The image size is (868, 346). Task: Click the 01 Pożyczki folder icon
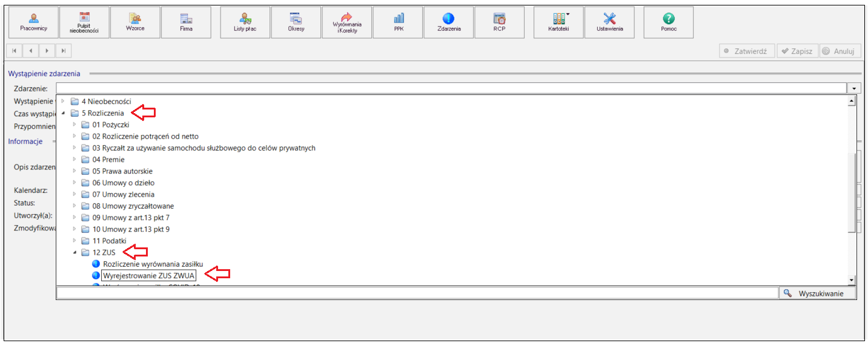tap(85, 125)
